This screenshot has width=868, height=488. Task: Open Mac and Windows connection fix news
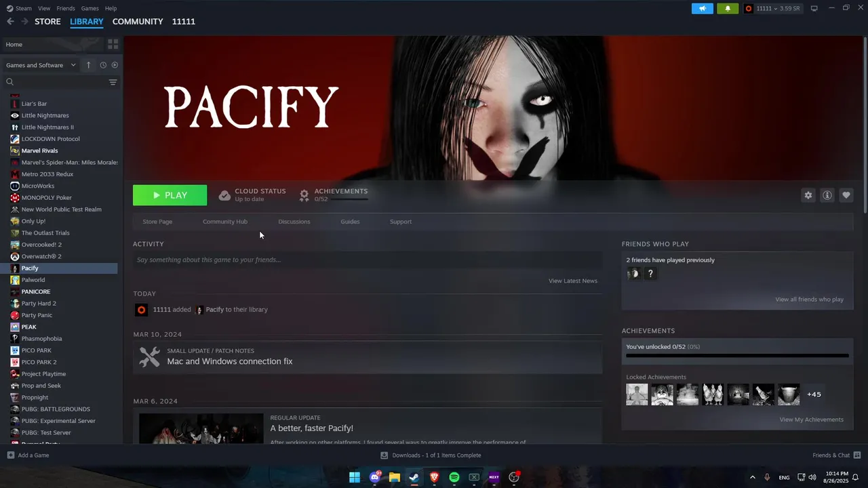point(230,361)
